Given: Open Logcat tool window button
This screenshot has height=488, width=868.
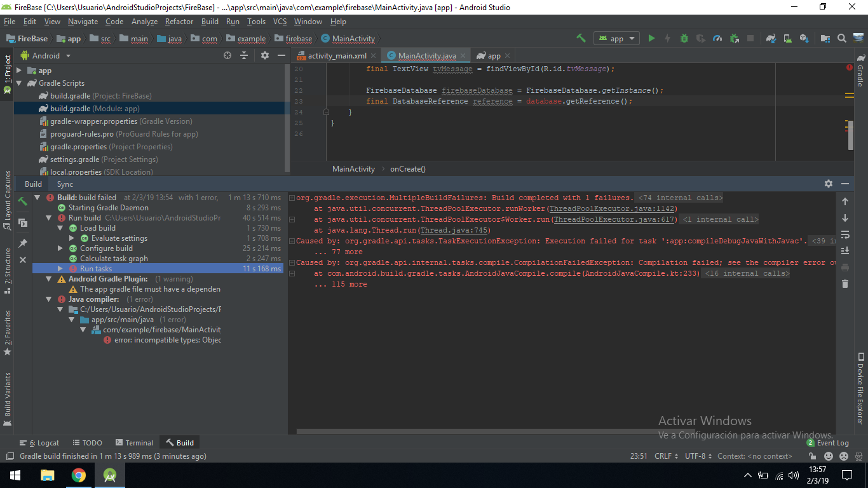Looking at the screenshot, I should click(x=39, y=443).
